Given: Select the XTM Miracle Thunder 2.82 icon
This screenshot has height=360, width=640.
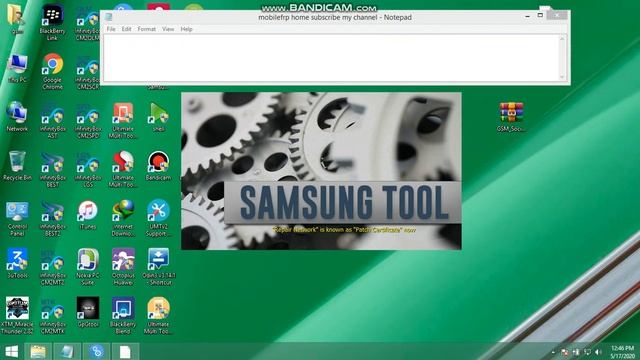Looking at the screenshot, I should (x=17, y=316).
